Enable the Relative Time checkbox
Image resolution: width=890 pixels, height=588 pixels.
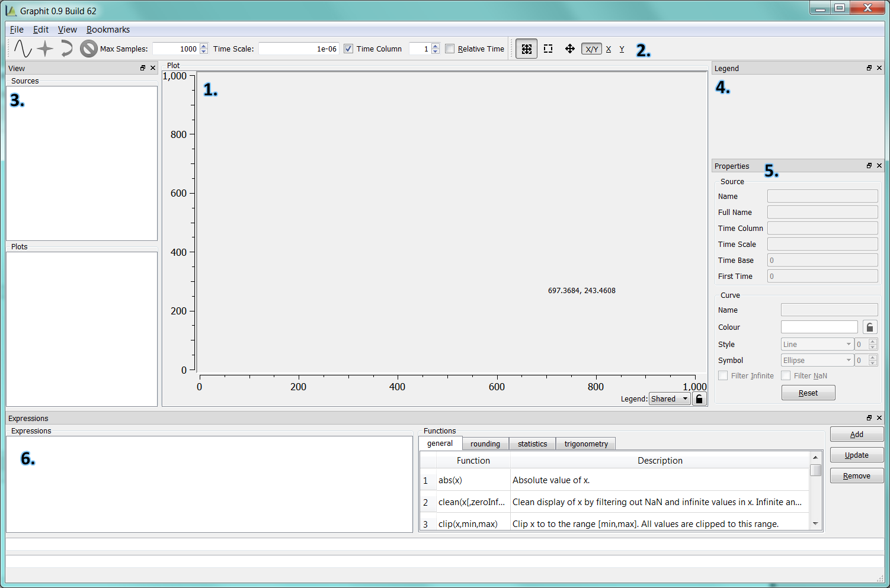450,49
